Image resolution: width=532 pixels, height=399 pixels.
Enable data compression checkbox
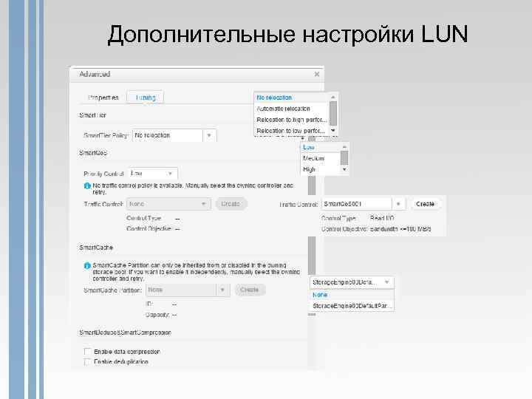[x=87, y=352]
